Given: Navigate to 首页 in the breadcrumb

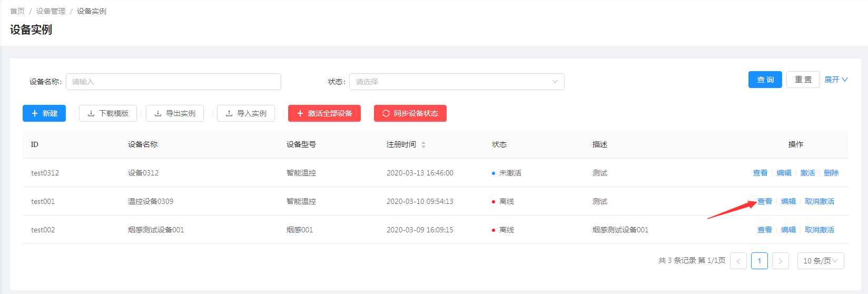Looking at the screenshot, I should (x=17, y=11).
